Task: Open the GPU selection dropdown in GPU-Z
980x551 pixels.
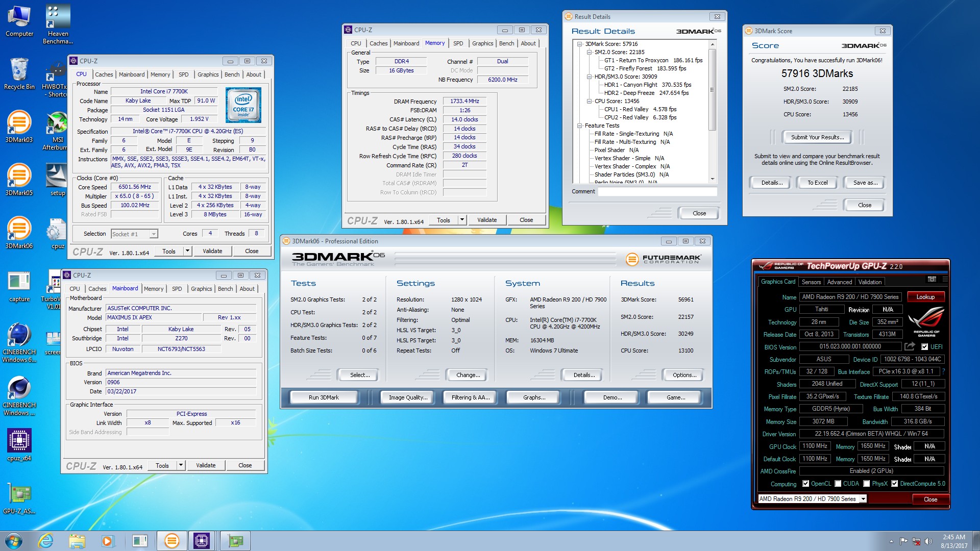Action: coord(863,499)
